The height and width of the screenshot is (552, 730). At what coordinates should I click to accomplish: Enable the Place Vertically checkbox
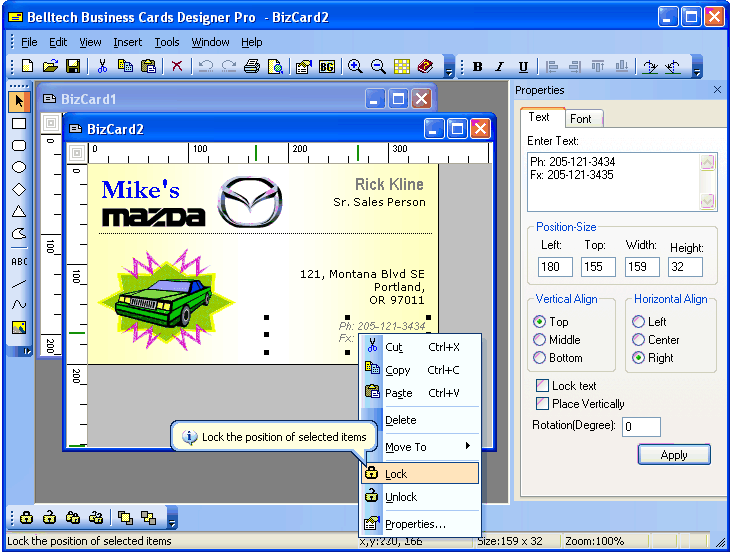click(542, 404)
